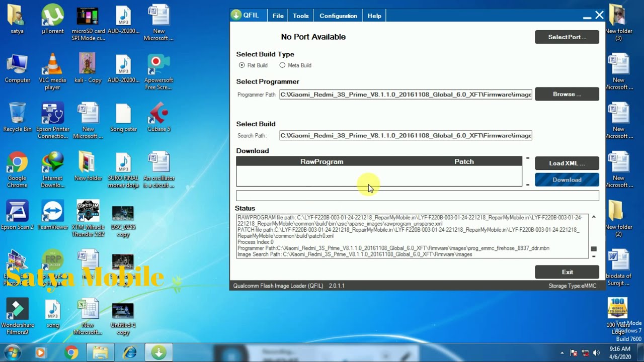Launch VLC media player shortcut
The height and width of the screenshot is (362, 644).
click(x=52, y=72)
